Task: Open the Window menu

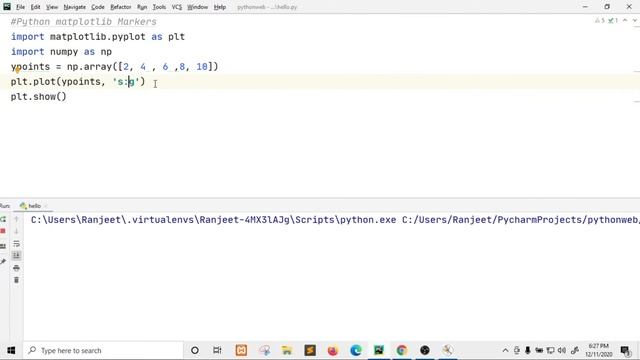Action: tap(198, 7)
